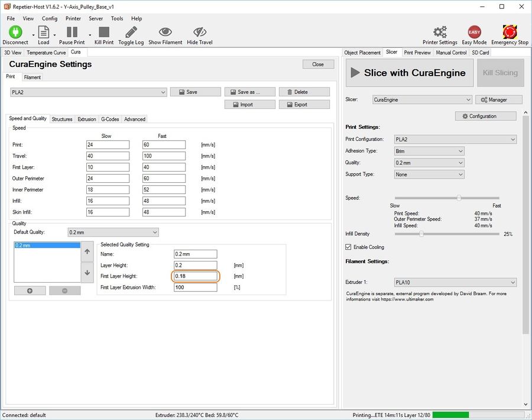Open the Extrusion tab
This screenshot has width=532, height=420.
(86, 119)
